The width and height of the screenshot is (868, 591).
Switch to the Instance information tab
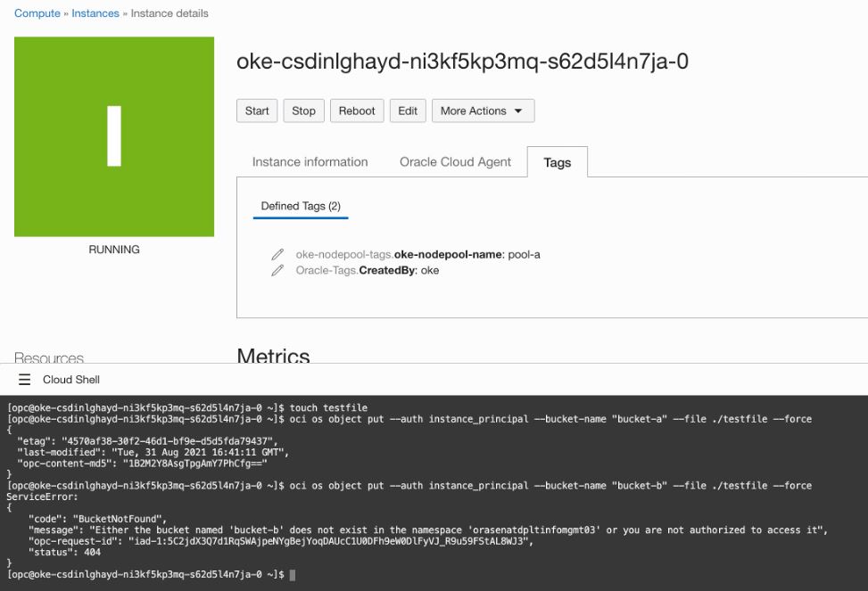[x=308, y=161]
